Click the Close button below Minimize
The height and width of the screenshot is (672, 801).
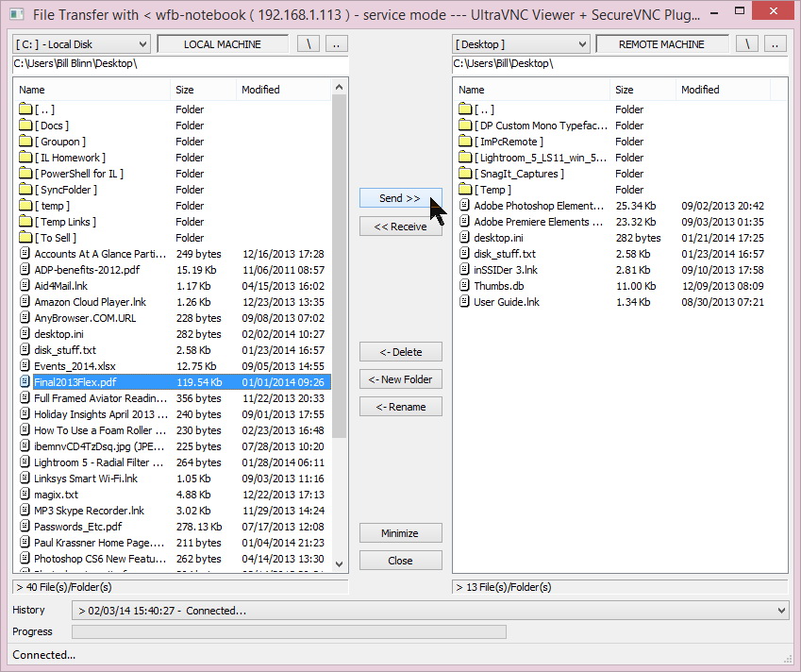(x=400, y=561)
